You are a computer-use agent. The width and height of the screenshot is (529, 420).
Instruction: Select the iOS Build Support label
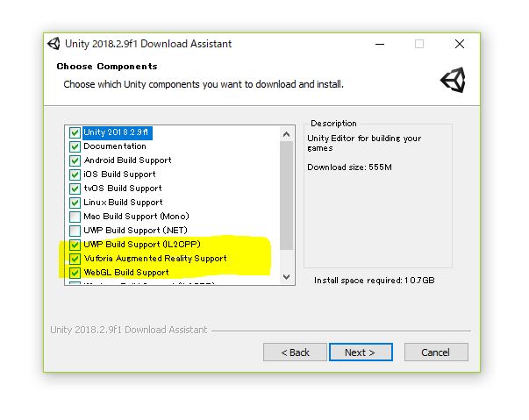[x=119, y=174]
